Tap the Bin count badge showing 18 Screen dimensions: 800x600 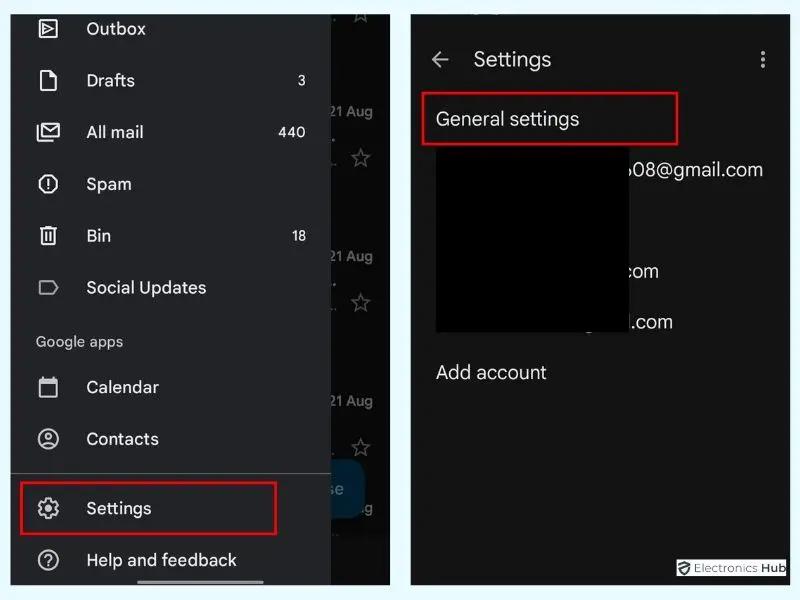[x=299, y=236]
